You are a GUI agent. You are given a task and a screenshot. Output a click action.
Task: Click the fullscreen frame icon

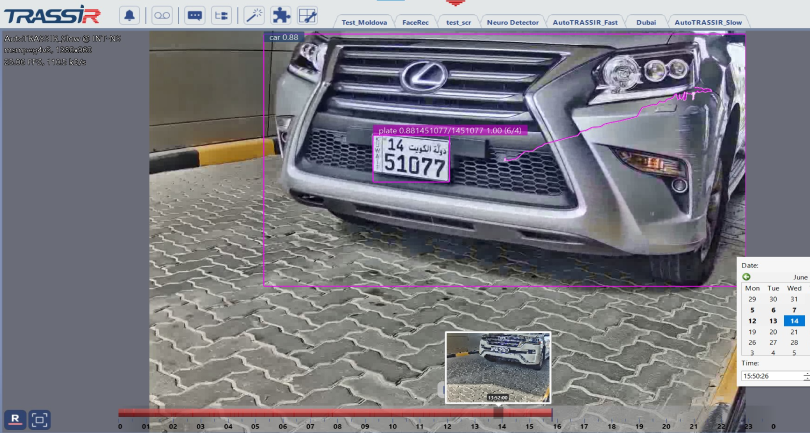point(40,419)
